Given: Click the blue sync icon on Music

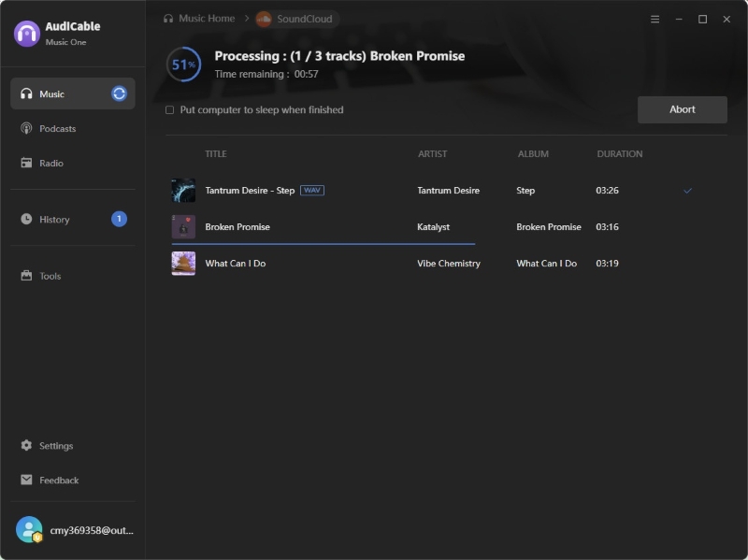Looking at the screenshot, I should (119, 93).
